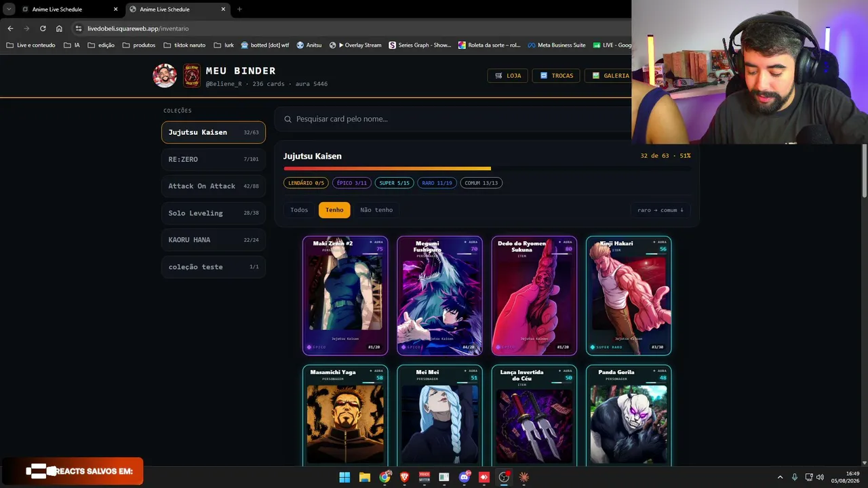Select the coleção teste collection

pos(214,267)
